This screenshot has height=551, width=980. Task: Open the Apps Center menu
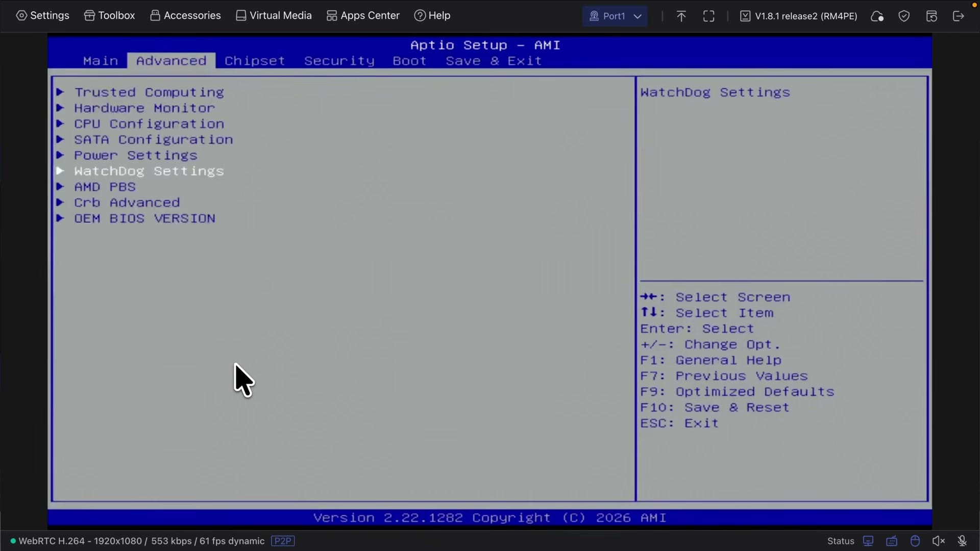click(363, 15)
